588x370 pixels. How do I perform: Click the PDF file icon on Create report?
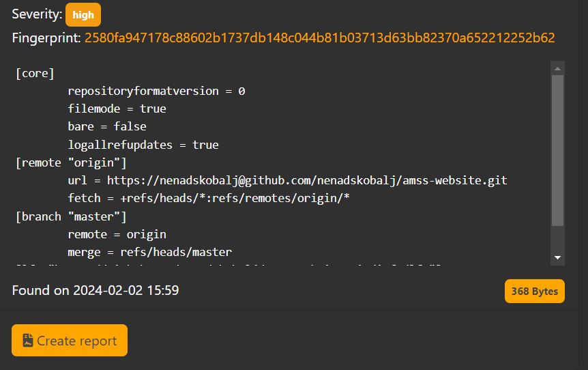click(28, 341)
